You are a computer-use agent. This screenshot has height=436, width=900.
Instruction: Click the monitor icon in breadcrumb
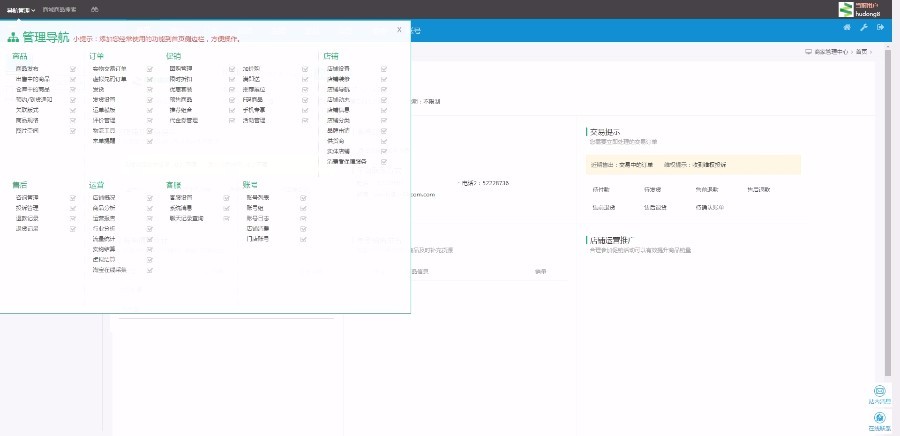pyautogui.click(x=808, y=52)
